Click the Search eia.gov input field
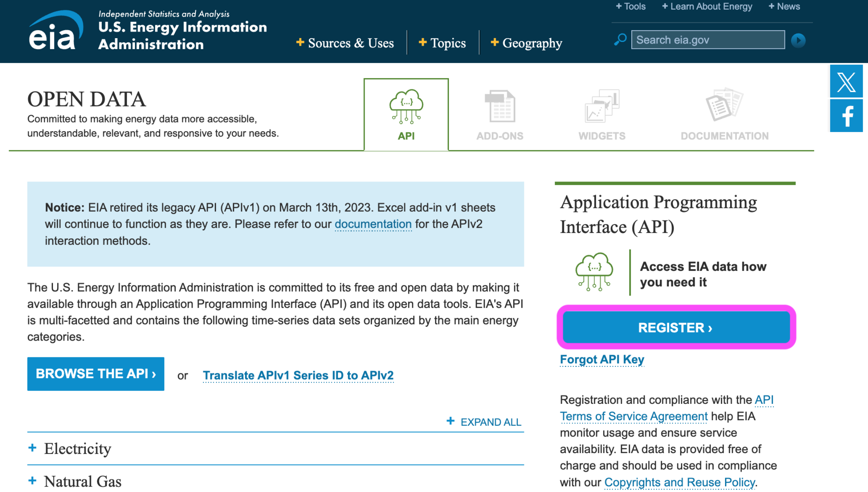The image size is (868, 492). (708, 40)
